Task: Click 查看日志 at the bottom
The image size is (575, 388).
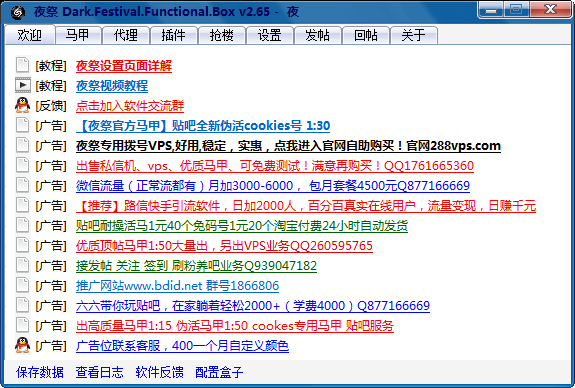Action: tap(99, 372)
